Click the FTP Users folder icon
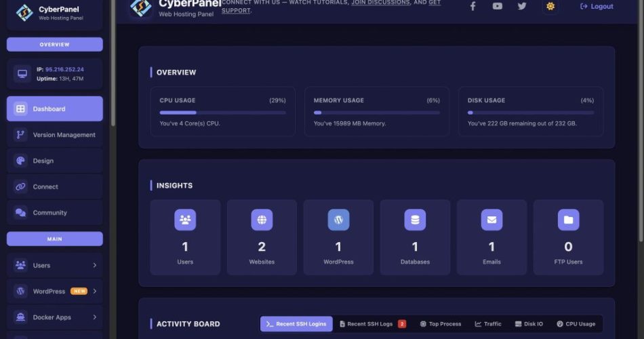Viewport: 644px width, 339px height. [x=569, y=220]
